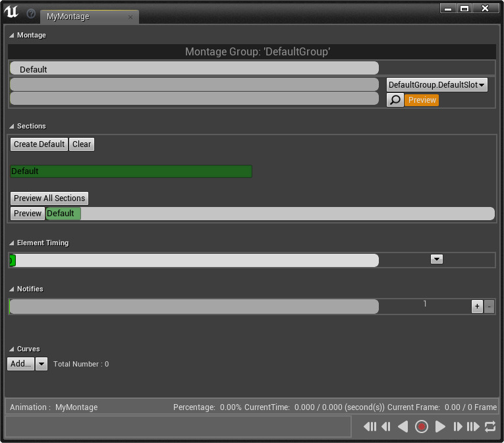
Task: Click the Preview All Sections button
Action: point(49,198)
